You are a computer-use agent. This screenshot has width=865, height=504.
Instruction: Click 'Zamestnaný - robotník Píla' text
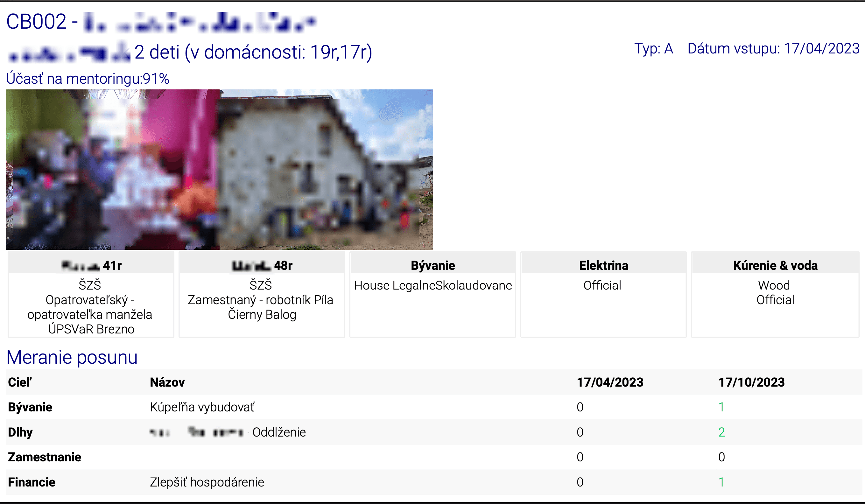[x=260, y=300]
